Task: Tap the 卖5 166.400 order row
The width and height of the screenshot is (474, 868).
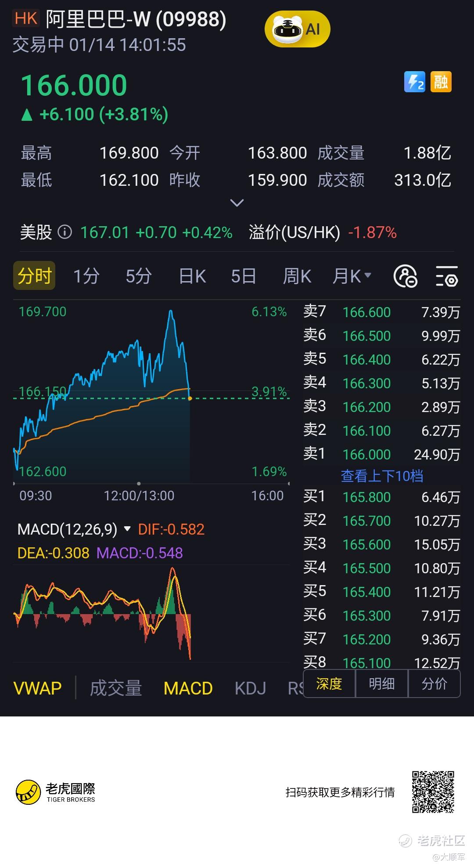Action: click(x=382, y=359)
